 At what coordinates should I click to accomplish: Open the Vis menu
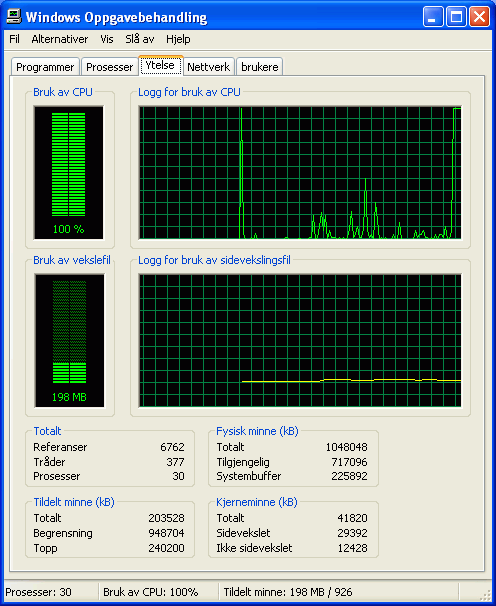[x=107, y=39]
